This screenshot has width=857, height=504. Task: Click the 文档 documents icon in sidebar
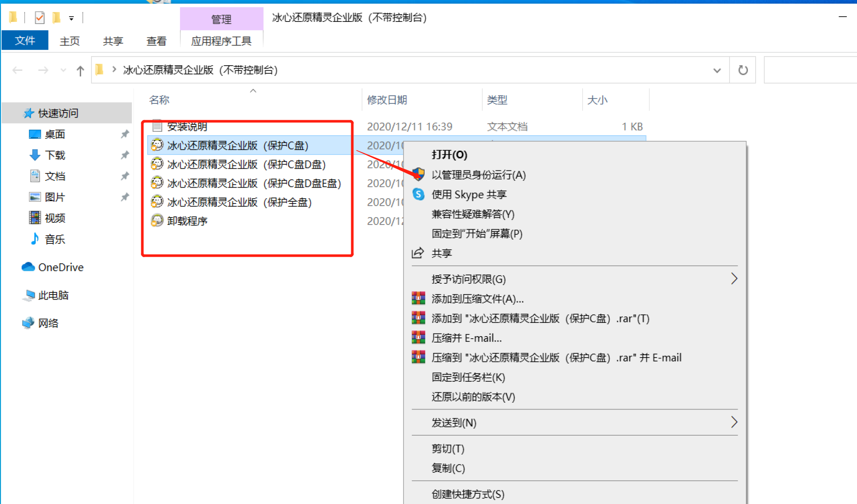pyautogui.click(x=35, y=176)
